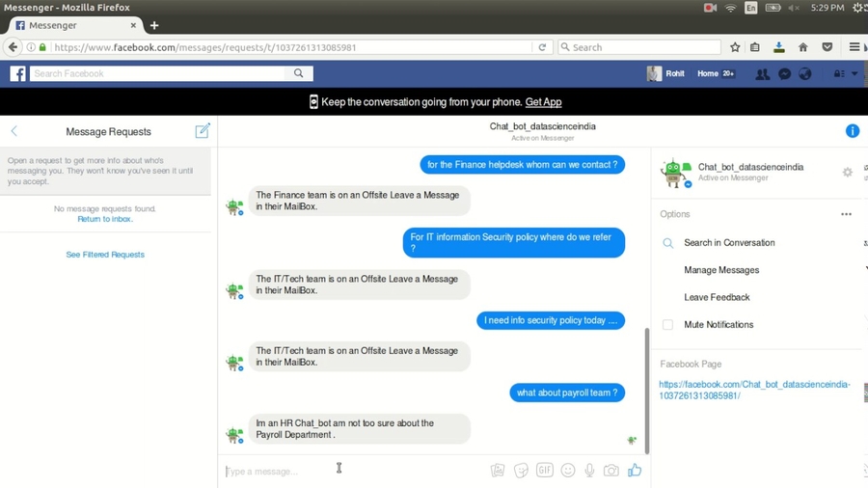The height and width of the screenshot is (488, 868).
Task: Click the Facebook search magnifier button
Action: click(x=298, y=73)
